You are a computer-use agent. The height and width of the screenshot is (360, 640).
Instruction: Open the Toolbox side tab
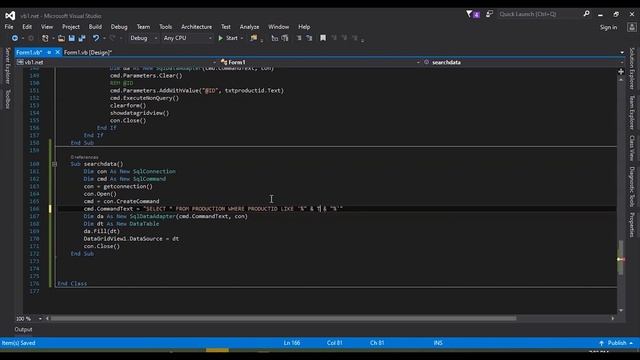coord(7,99)
